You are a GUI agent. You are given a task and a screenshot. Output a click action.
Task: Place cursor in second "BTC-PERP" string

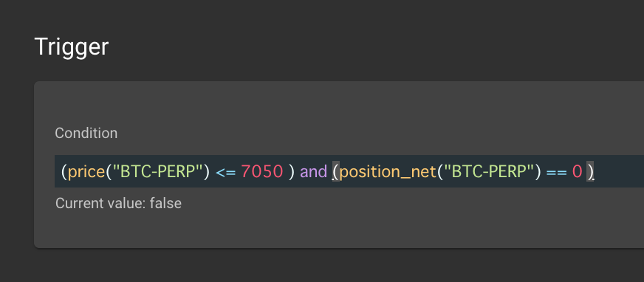tap(490, 171)
